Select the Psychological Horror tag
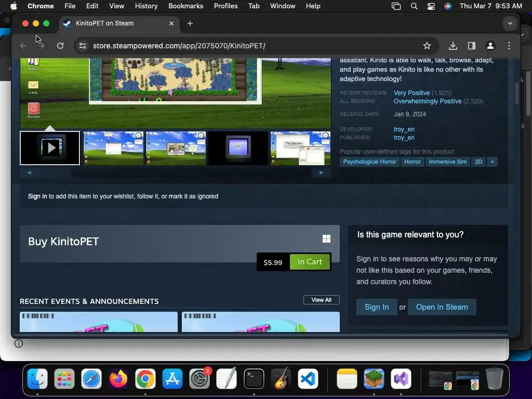The width and height of the screenshot is (532, 399). coord(369,162)
